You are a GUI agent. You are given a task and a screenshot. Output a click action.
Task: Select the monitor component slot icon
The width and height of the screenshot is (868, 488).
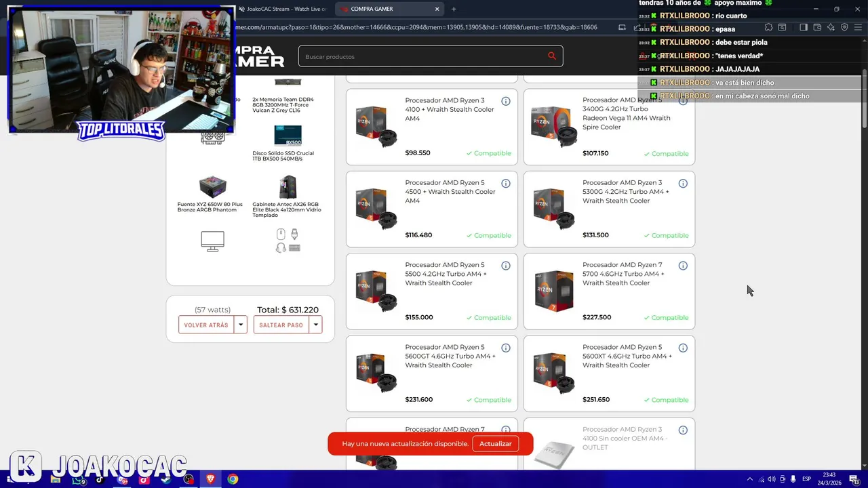[212, 241]
